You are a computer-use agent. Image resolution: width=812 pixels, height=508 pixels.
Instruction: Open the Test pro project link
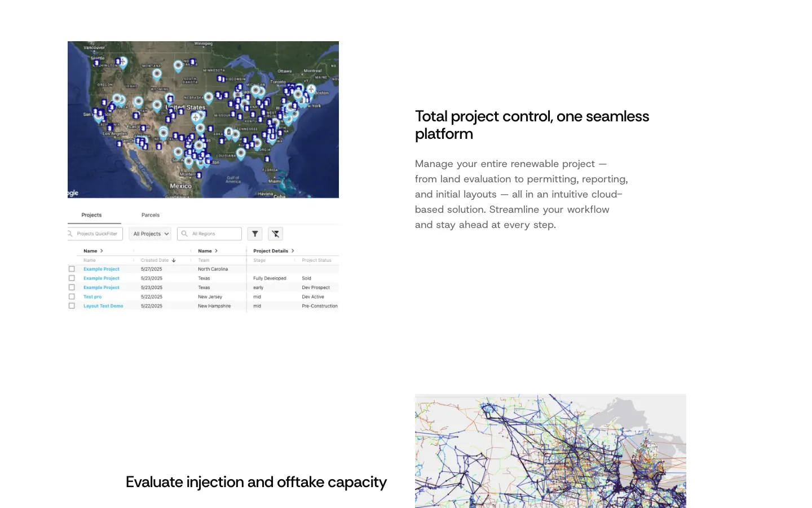pyautogui.click(x=92, y=296)
